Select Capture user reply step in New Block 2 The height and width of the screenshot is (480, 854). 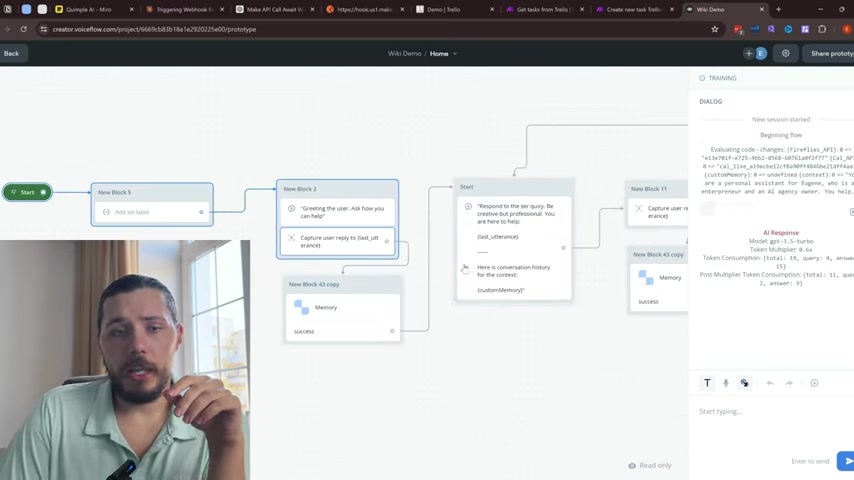337,241
